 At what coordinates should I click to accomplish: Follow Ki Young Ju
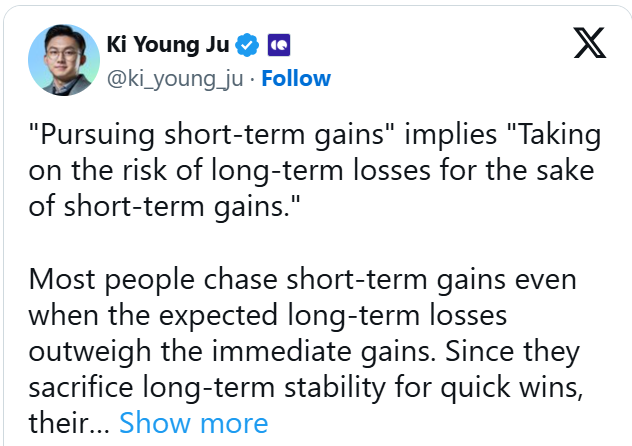(296, 78)
